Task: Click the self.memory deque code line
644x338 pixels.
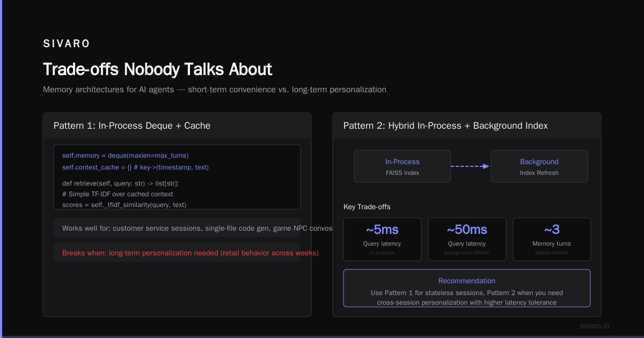Action: click(x=126, y=156)
